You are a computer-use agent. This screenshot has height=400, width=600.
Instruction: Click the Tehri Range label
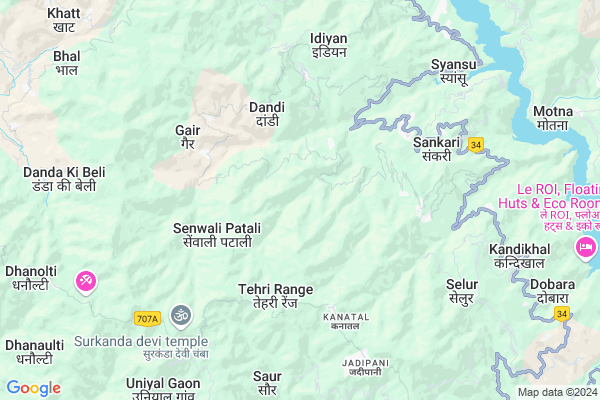click(276, 296)
